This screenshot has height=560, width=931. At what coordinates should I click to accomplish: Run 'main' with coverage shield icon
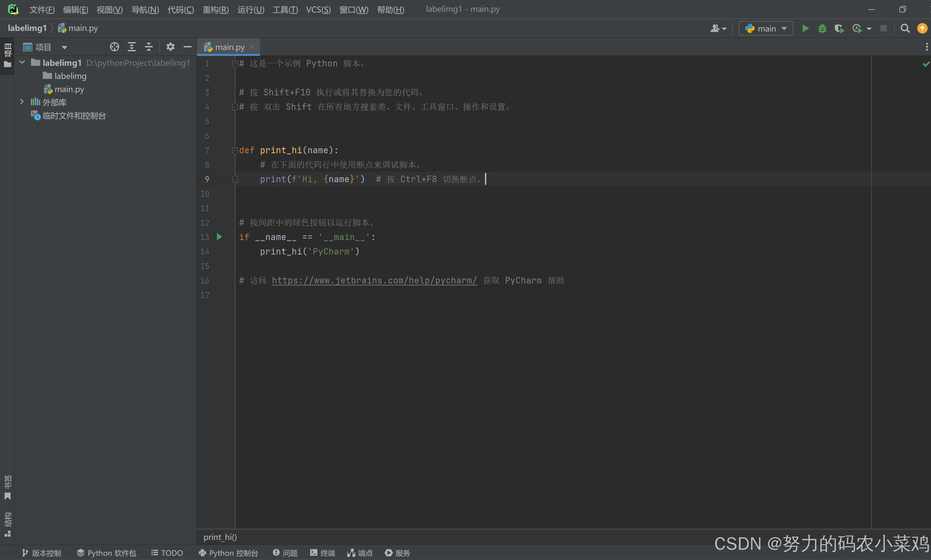pos(839,28)
